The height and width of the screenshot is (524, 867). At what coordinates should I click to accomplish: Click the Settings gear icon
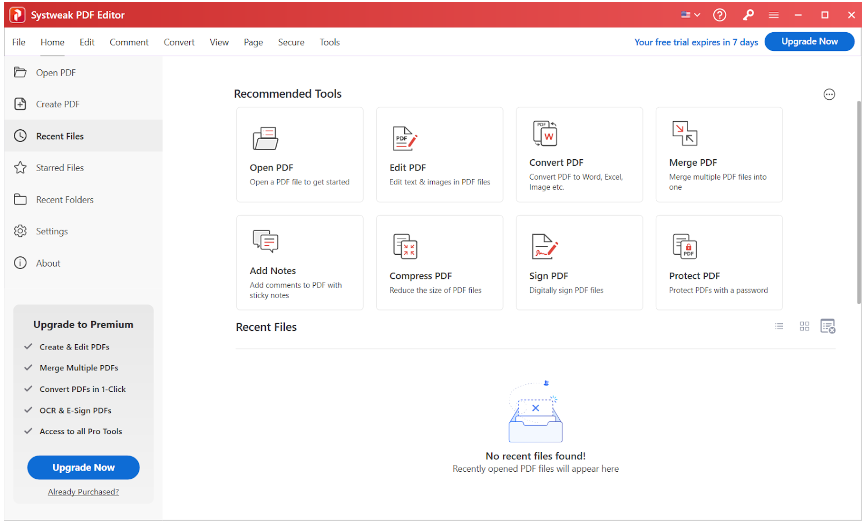(20, 231)
